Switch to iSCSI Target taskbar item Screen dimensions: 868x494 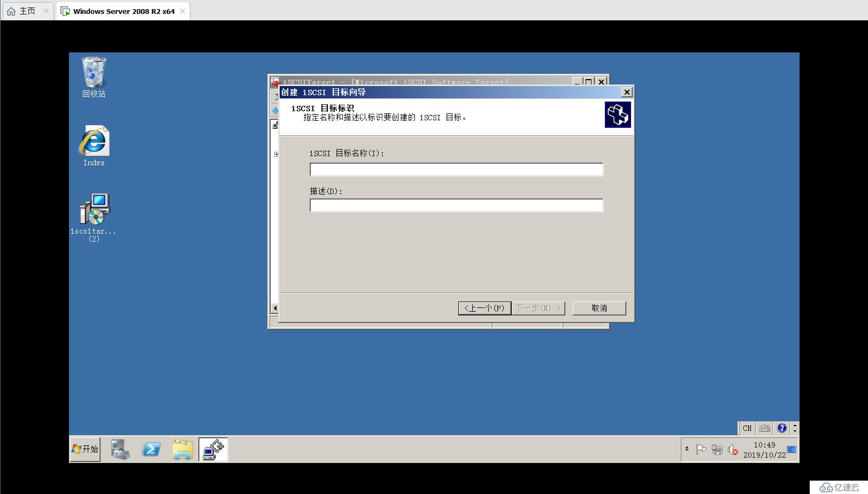click(x=213, y=449)
